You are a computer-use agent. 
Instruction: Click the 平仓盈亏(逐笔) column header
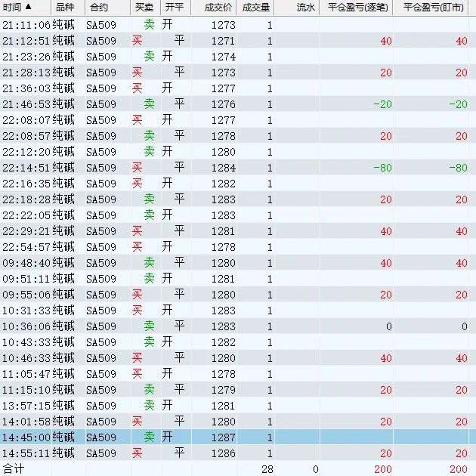click(356, 8)
